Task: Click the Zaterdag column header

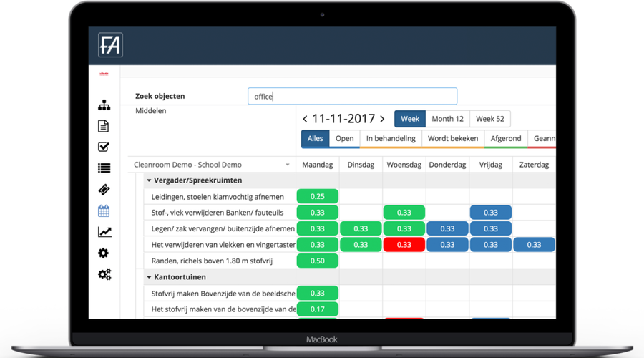Action: (534, 165)
